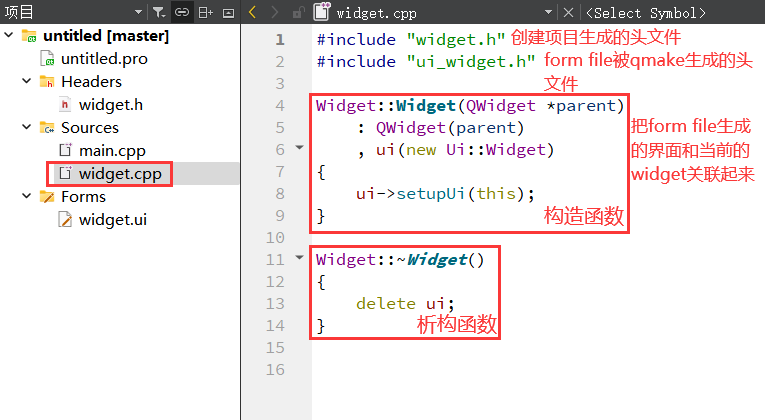
Task: Click the Headers folder icon
Action: tap(47, 81)
